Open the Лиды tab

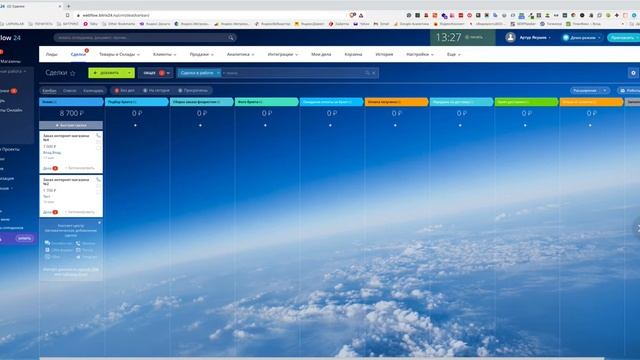(x=52, y=54)
